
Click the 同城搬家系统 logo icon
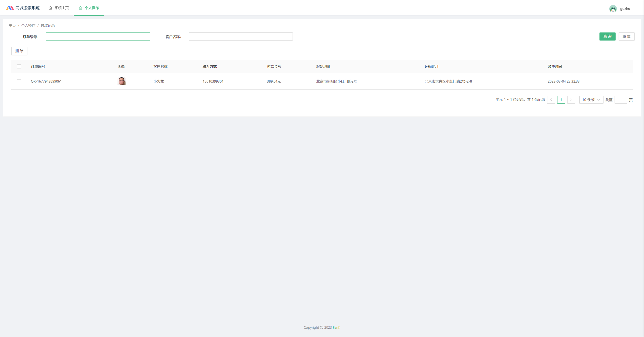(x=10, y=8)
